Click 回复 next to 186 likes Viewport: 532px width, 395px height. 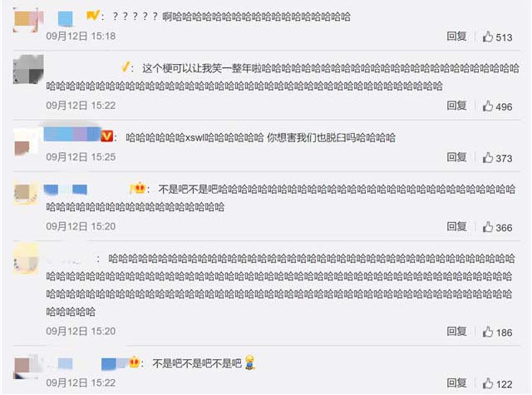tap(456, 331)
